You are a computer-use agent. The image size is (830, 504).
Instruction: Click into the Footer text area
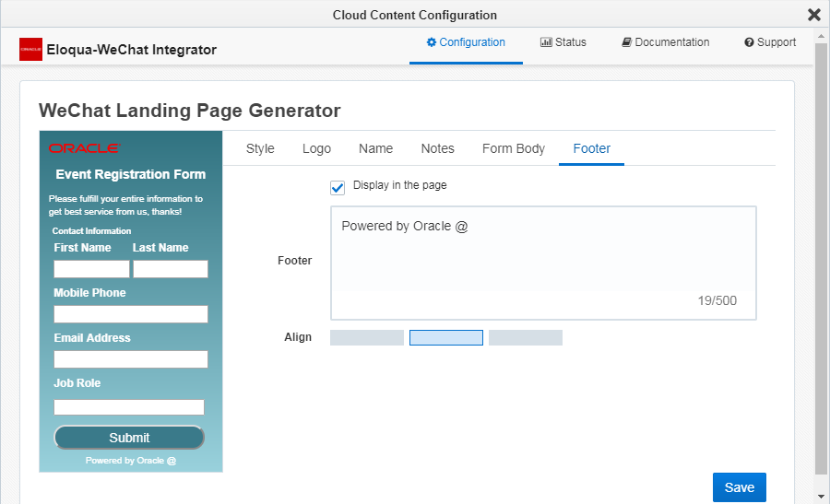click(543, 263)
